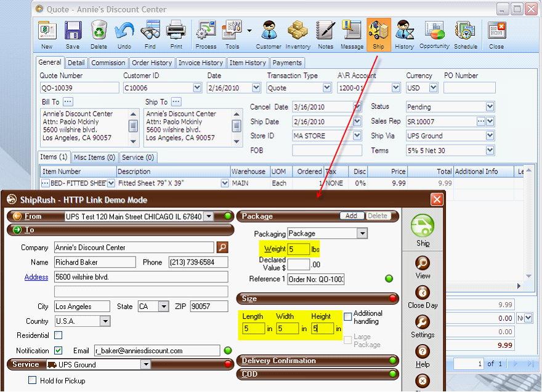Expand the State dropdown

click(x=164, y=306)
